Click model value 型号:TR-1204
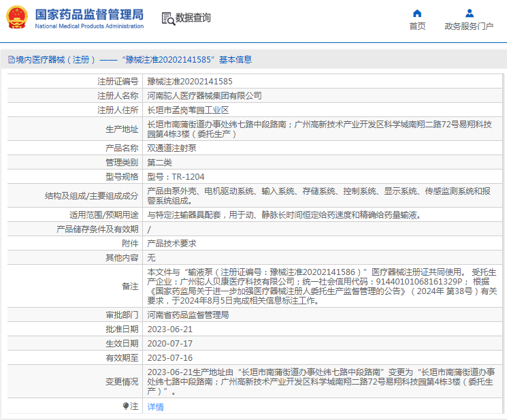 pyautogui.click(x=176, y=176)
